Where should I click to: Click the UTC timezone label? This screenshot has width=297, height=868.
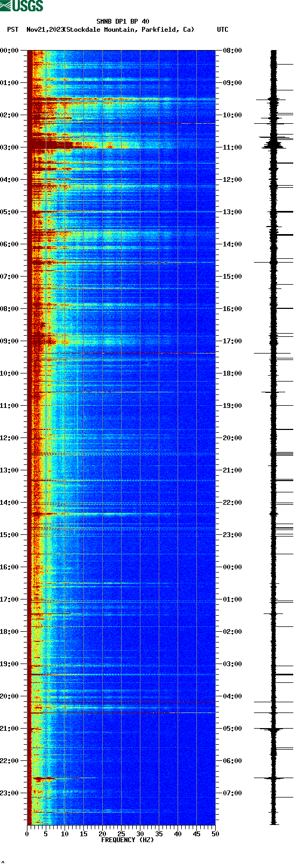click(x=222, y=30)
